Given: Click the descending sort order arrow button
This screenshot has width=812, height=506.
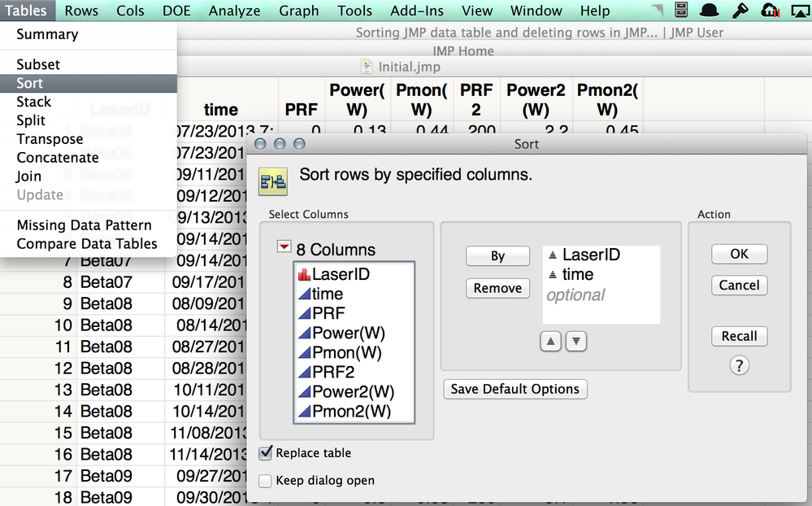Looking at the screenshot, I should (575, 341).
